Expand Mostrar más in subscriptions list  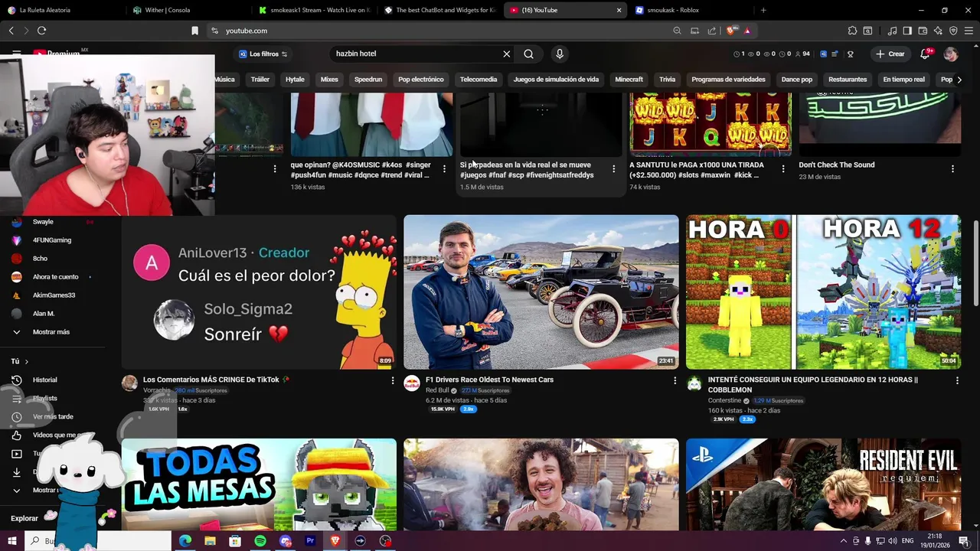tap(51, 332)
